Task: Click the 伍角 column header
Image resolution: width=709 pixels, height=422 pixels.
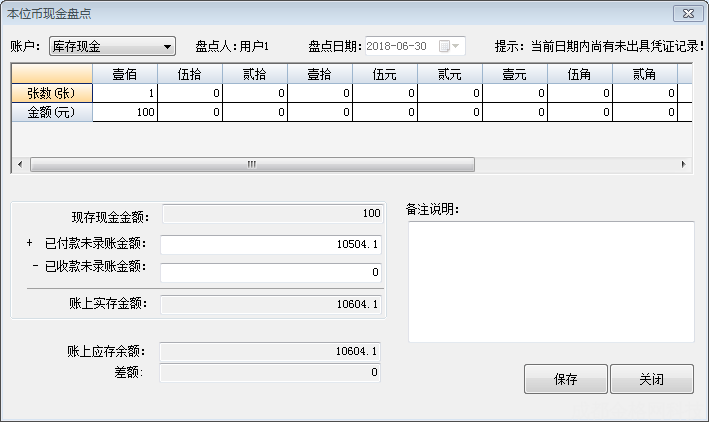Action: tap(580, 73)
